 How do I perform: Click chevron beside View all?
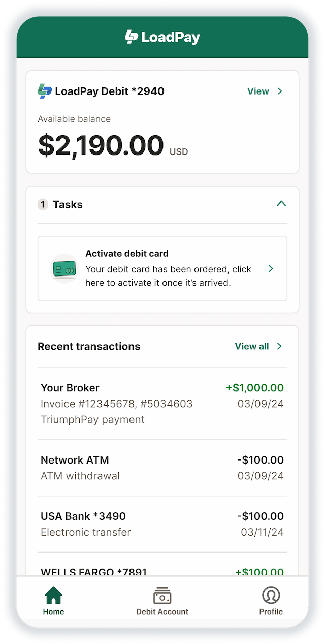click(x=279, y=346)
